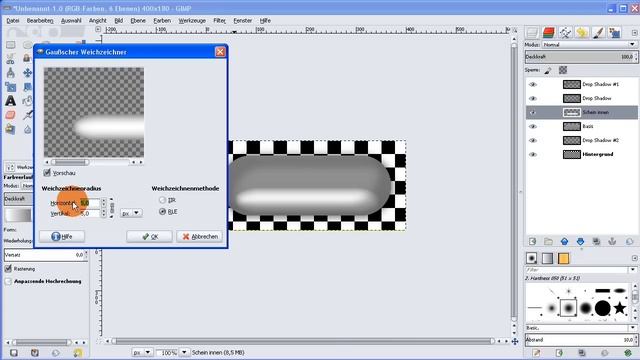Open the px unit dropdown in dialog
Image resolution: width=640 pixels, height=360 pixels.
click(131, 213)
